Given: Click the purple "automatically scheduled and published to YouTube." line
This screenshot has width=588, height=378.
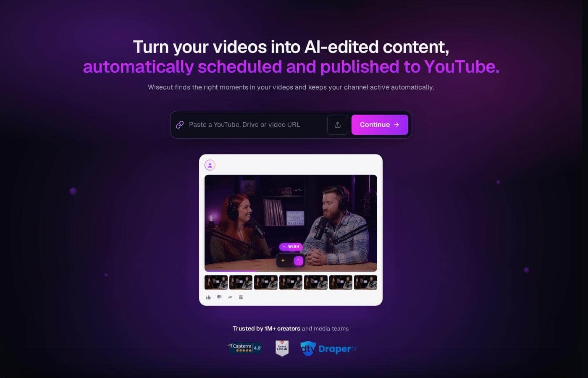Looking at the screenshot, I should coord(291,67).
